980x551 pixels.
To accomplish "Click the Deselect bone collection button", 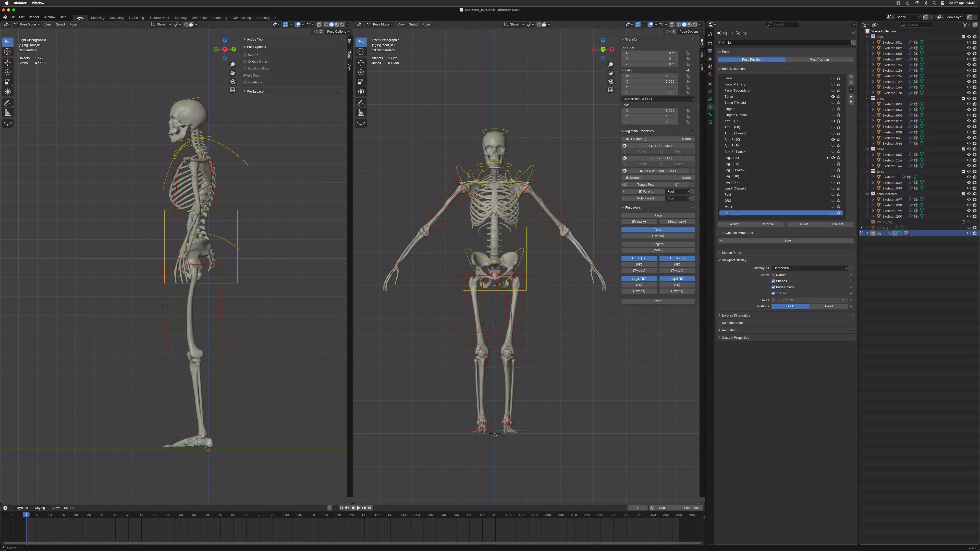I will tap(837, 224).
